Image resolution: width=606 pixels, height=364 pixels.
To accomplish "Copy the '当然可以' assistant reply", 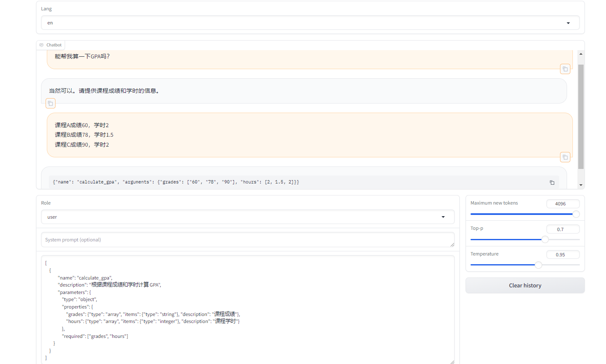I will (51, 103).
